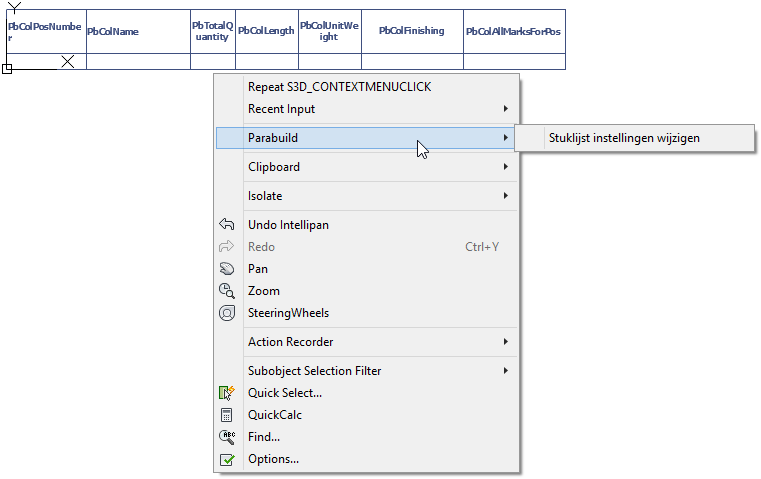This screenshot has height=479, width=761.
Task: Select the table corner grip square
Action: 7,69
